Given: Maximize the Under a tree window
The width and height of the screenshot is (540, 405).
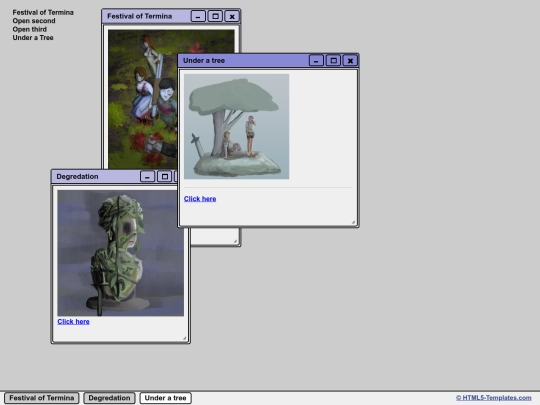Looking at the screenshot, I should tap(333, 61).
